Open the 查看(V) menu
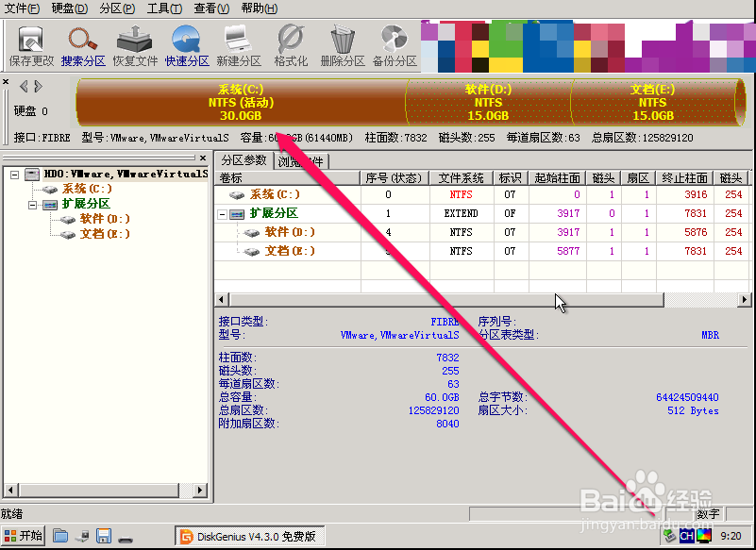756x550 pixels. tap(211, 8)
